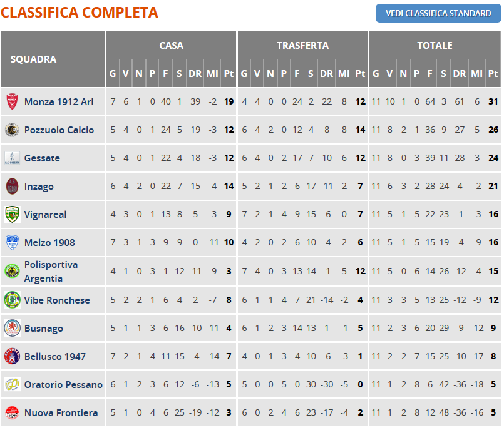Click the Gessate club badge
The height and width of the screenshot is (430, 504).
point(13,158)
